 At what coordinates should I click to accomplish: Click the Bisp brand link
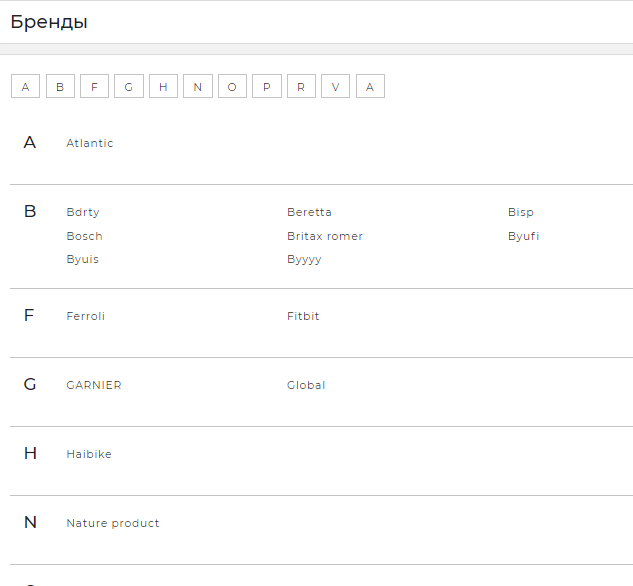click(520, 212)
